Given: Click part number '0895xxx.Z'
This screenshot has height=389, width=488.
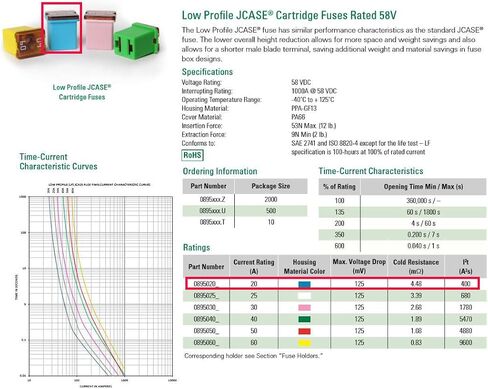Looking at the screenshot, I should [212, 199].
